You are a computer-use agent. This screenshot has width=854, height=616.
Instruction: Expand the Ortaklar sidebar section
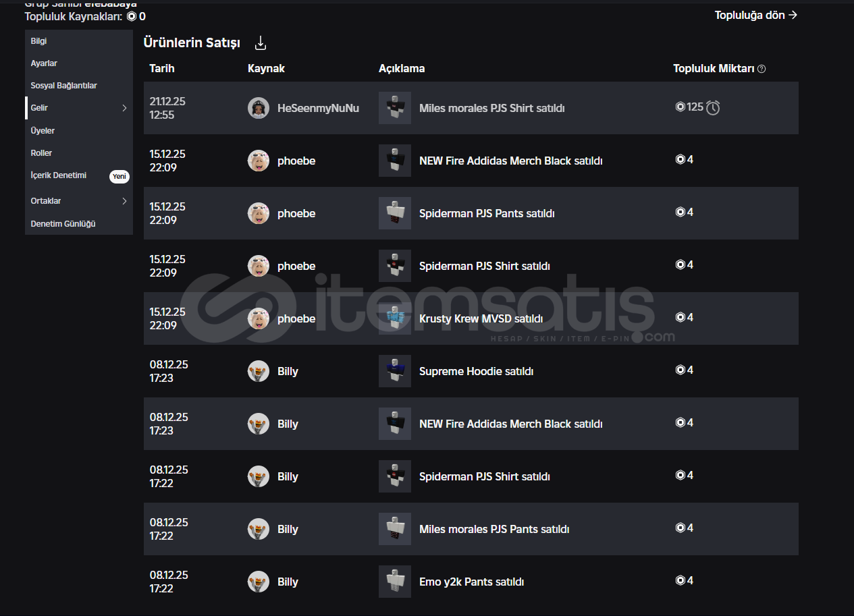point(124,201)
